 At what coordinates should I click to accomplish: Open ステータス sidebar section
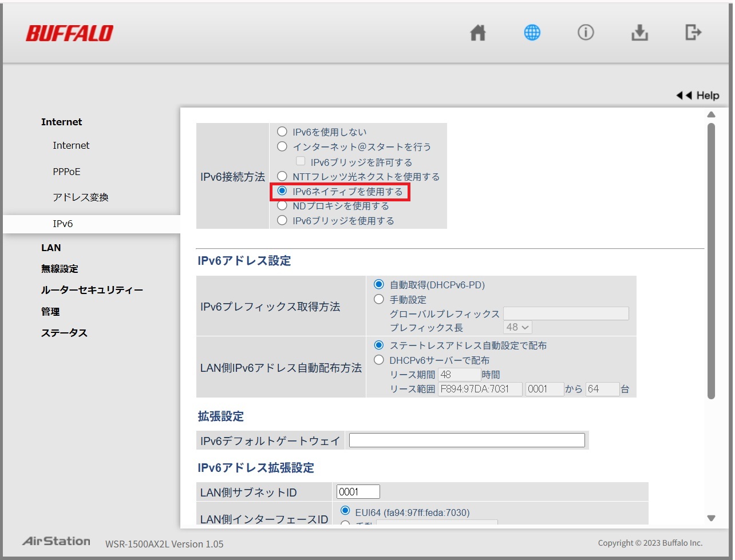click(64, 333)
